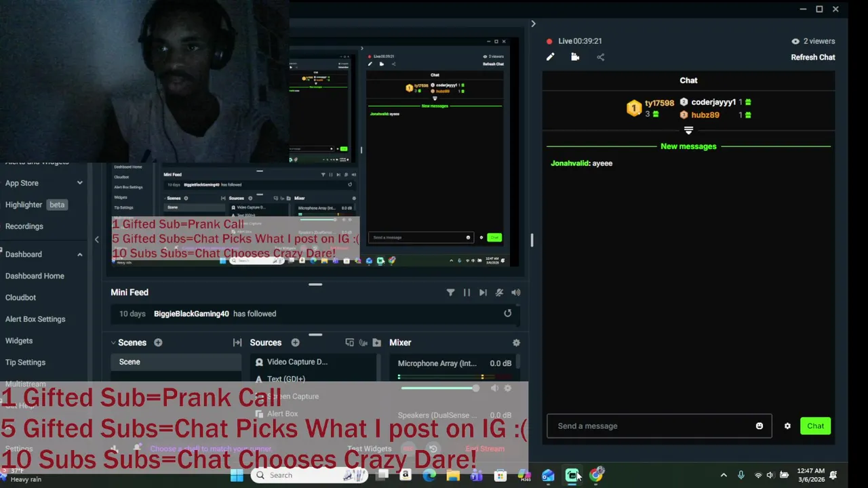
Task: Replay the BiggieBlackGaming40 follow alert
Action: (507, 313)
